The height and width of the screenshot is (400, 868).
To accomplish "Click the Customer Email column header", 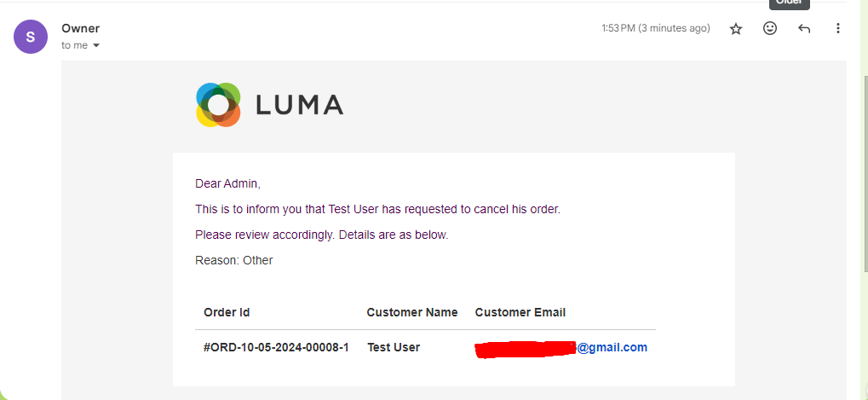I will pos(520,312).
